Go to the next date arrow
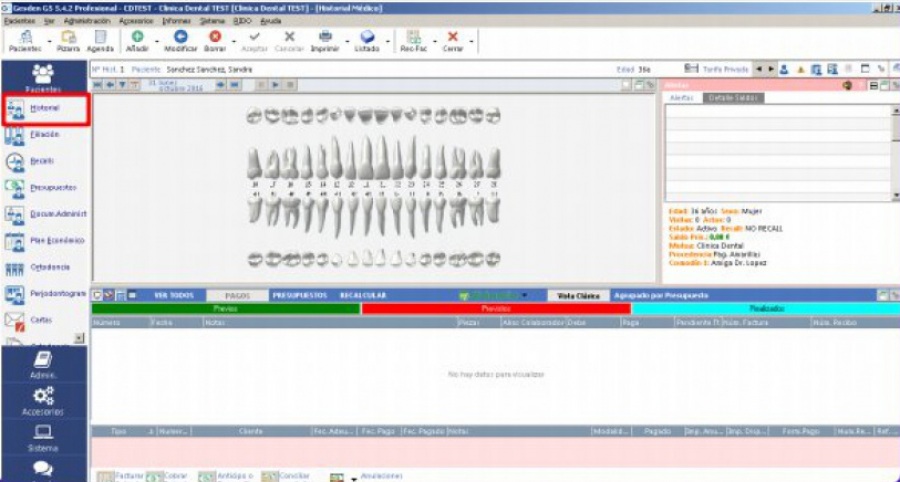This screenshot has width=900, height=482. 221,85
